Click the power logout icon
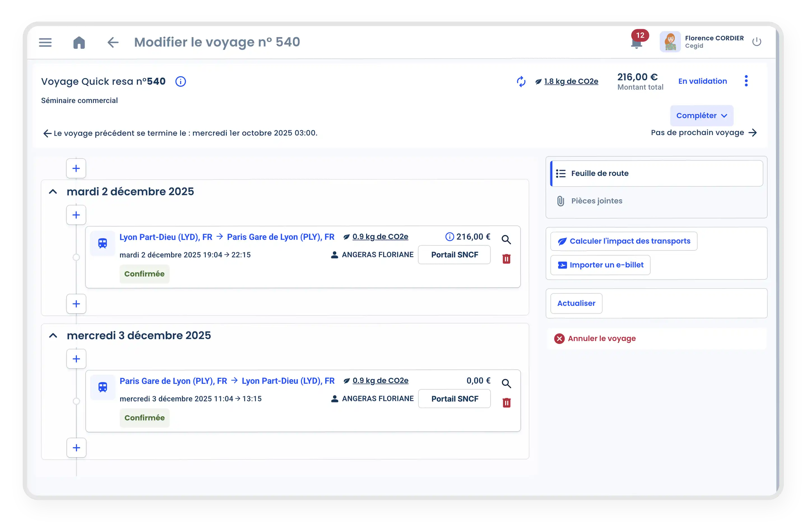The image size is (807, 532). (x=756, y=42)
